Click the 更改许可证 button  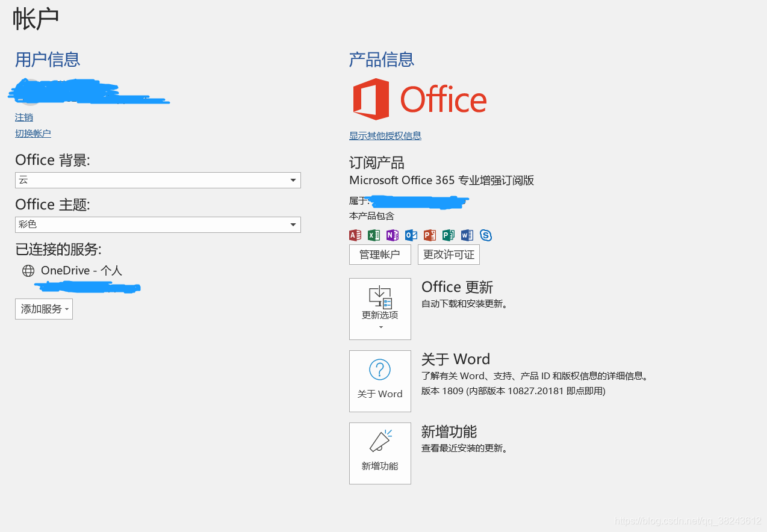tap(449, 255)
